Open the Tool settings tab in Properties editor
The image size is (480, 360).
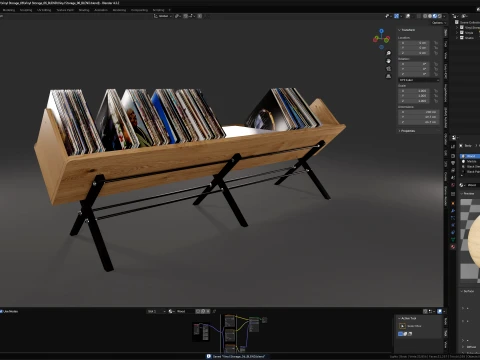tap(453, 146)
